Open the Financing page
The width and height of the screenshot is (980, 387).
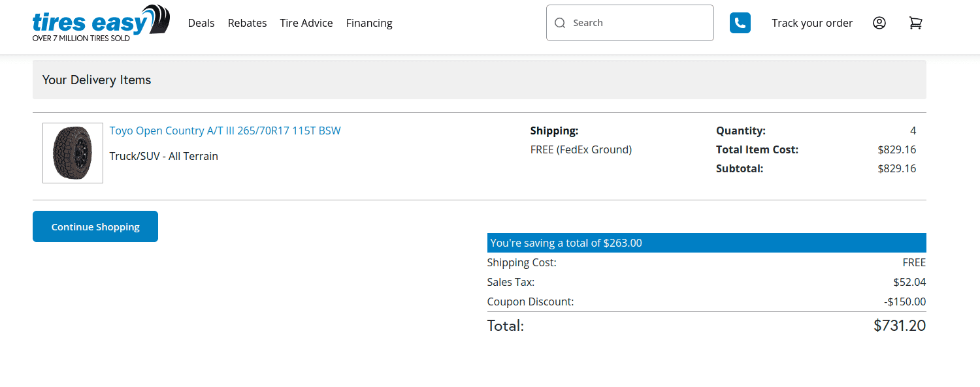(x=369, y=23)
